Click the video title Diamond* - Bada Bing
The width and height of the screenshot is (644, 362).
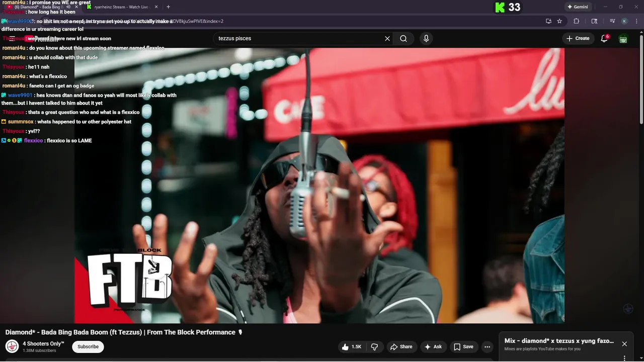tap(124, 332)
